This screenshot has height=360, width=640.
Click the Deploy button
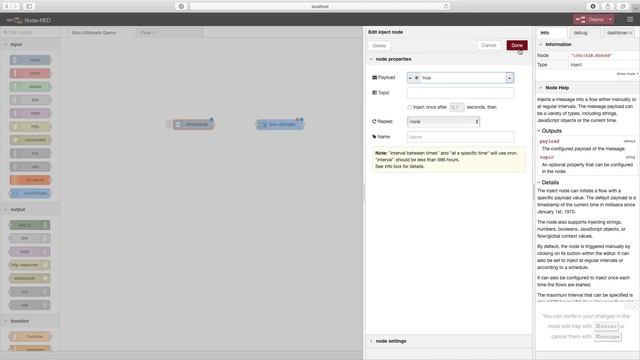click(591, 19)
